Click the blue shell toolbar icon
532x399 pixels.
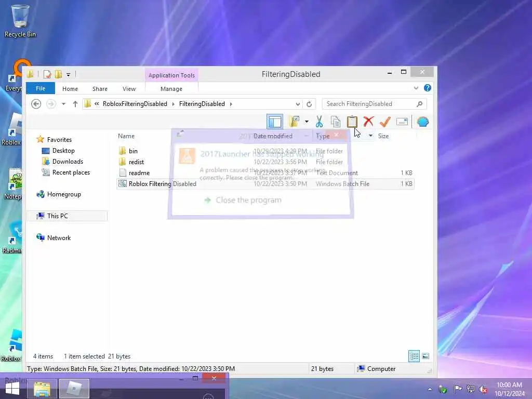tap(423, 122)
